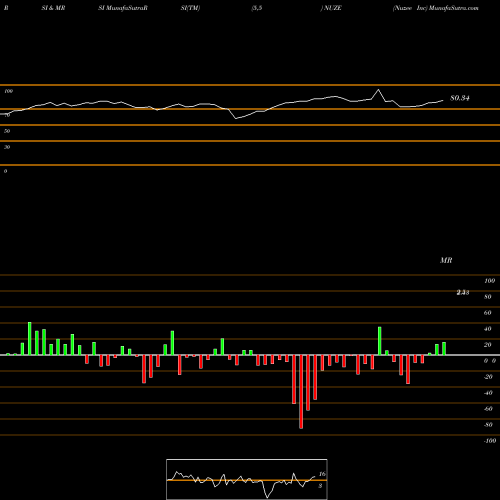Click the 80.34 RSI value label

click(x=460, y=98)
